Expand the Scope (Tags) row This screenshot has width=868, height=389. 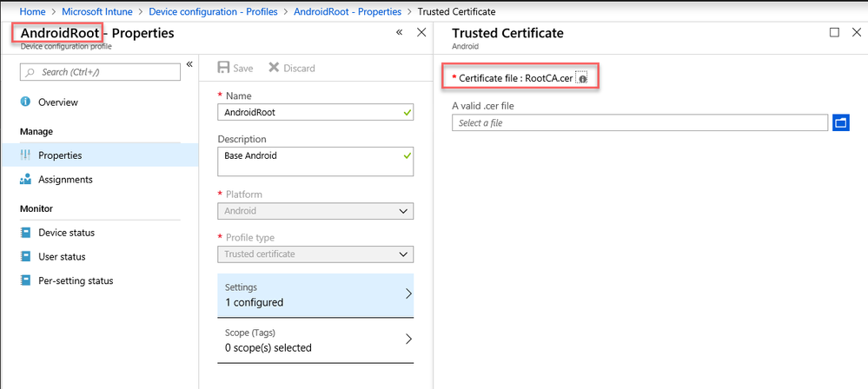click(x=315, y=340)
